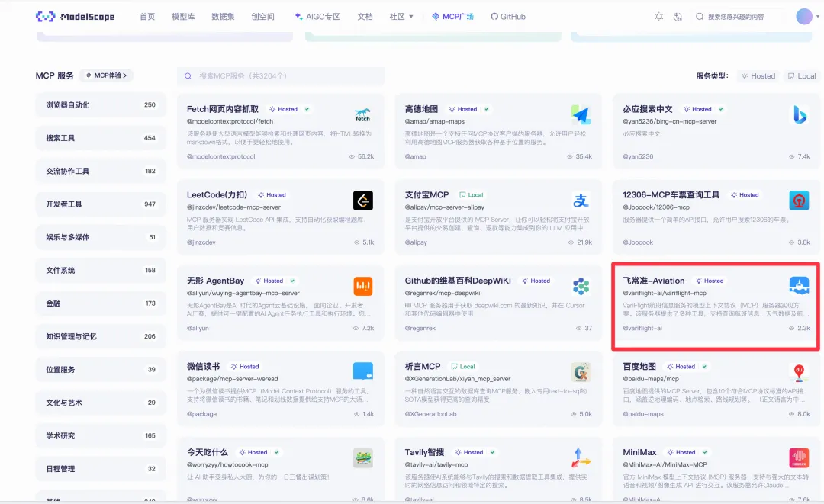824x504 pixels.
Task: Toggle the light/dark theme sun icon
Action: coord(658,17)
